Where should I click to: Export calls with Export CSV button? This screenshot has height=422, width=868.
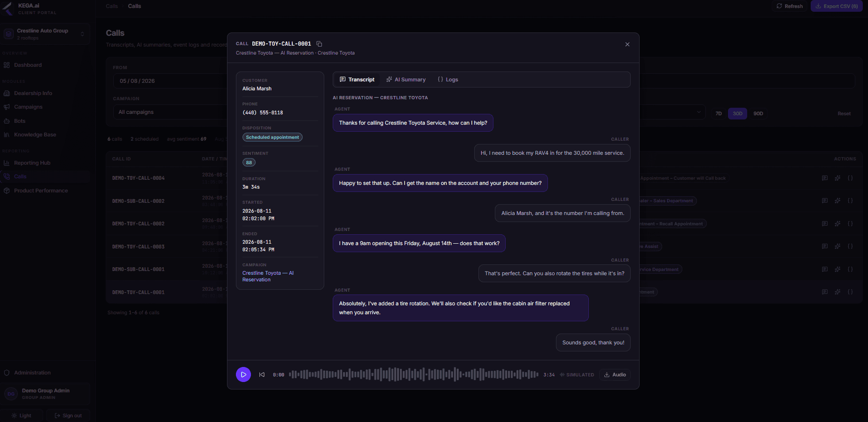[837, 6]
